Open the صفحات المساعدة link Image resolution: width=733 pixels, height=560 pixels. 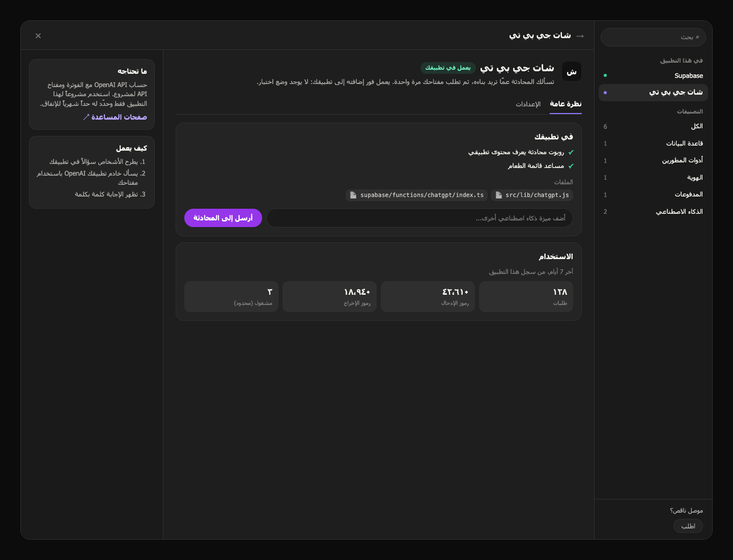115,117
